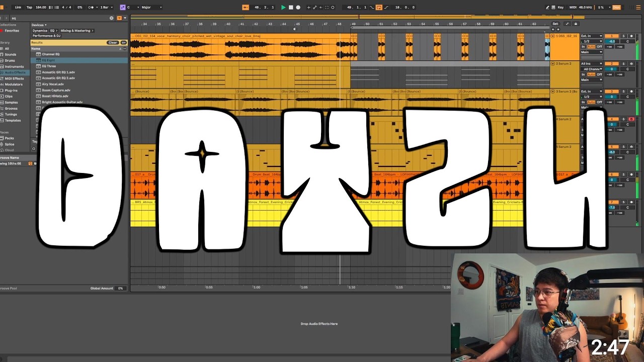Collapse track 1 OSS_IS2 fold arrow
This screenshot has height=362, width=644.
pos(553,36)
